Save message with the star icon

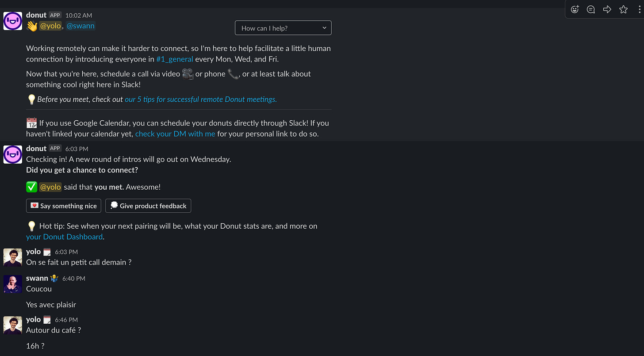(x=623, y=9)
